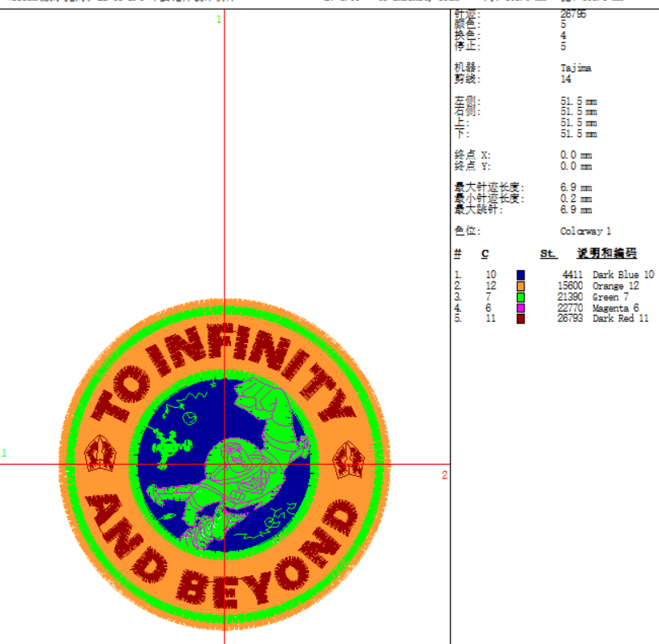Click the 6.9 mm value beside '最大跳针:'
659x644 pixels.
tap(576, 209)
